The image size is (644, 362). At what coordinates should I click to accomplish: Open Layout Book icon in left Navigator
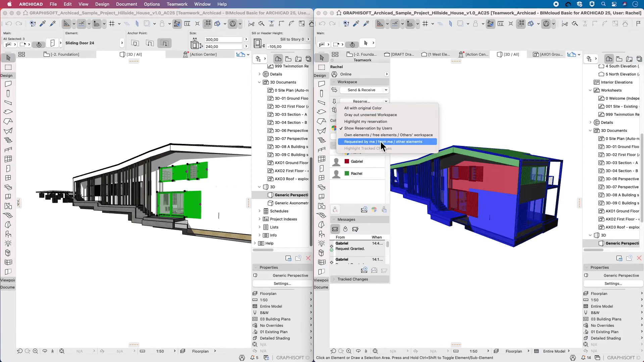pyautogui.click(x=298, y=59)
